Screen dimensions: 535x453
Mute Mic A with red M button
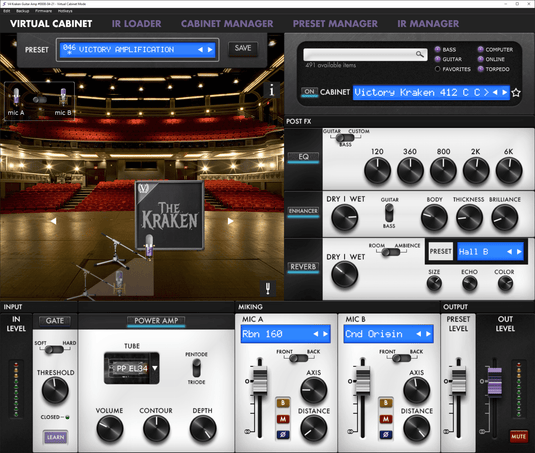coord(283,419)
